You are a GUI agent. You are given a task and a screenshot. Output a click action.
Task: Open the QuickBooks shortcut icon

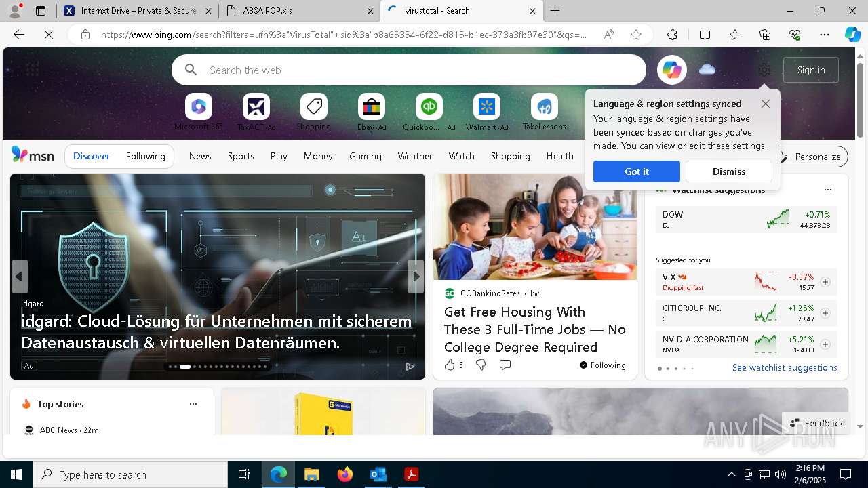point(429,106)
